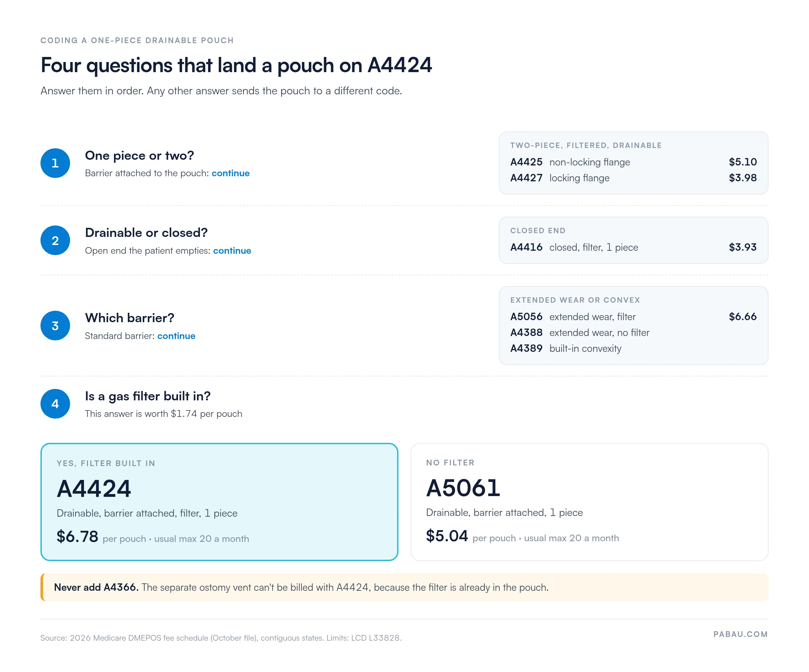The height and width of the screenshot is (672, 809).
Task: Click continue beside Standard barrier
Action: 176,336
